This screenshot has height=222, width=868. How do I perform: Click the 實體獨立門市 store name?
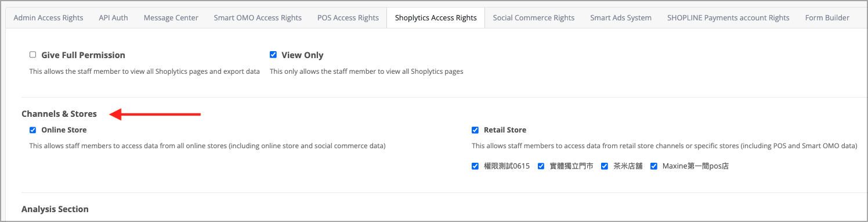pos(572,166)
